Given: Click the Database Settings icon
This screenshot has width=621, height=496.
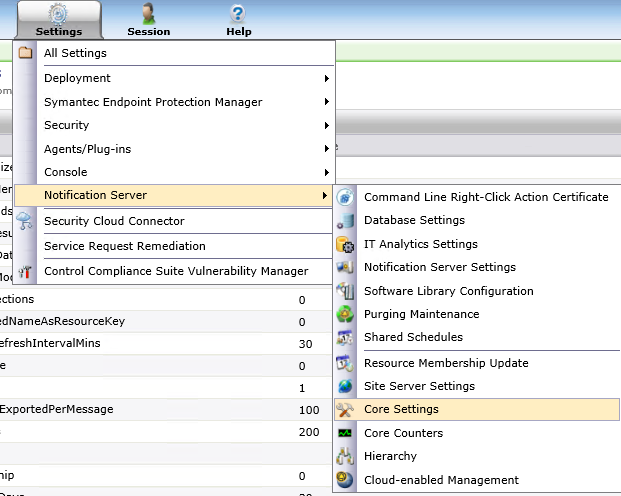Looking at the screenshot, I should [x=345, y=220].
